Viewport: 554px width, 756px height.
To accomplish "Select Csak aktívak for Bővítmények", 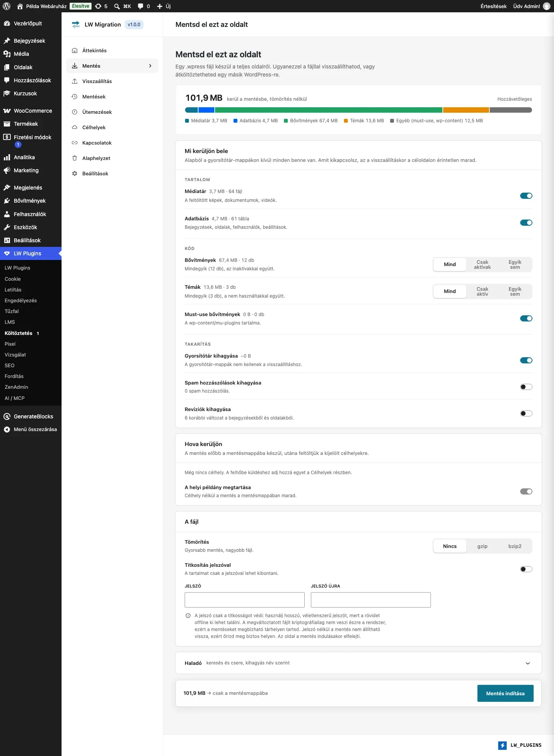I will pyautogui.click(x=482, y=265).
